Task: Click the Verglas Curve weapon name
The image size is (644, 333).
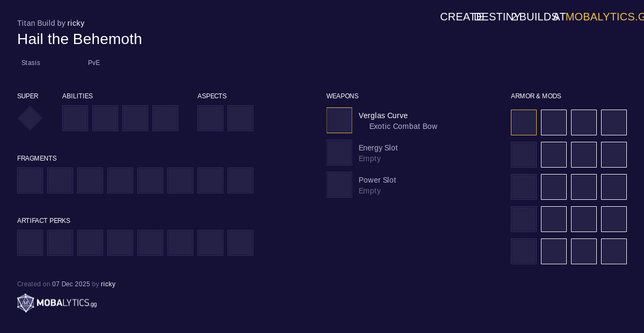Action: 383,115
